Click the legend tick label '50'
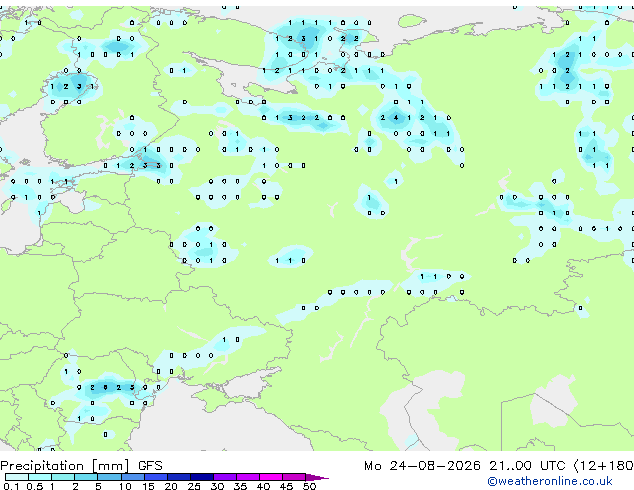 click(x=310, y=486)
